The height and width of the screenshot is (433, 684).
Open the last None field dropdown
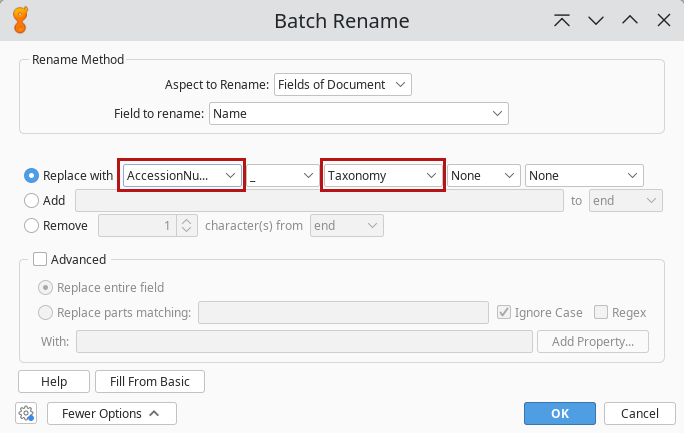point(583,175)
